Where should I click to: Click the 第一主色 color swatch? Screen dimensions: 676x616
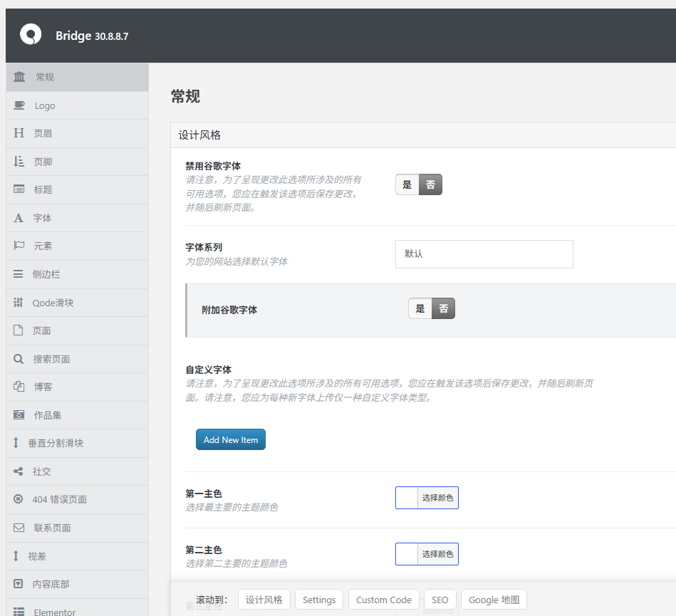[x=407, y=498]
